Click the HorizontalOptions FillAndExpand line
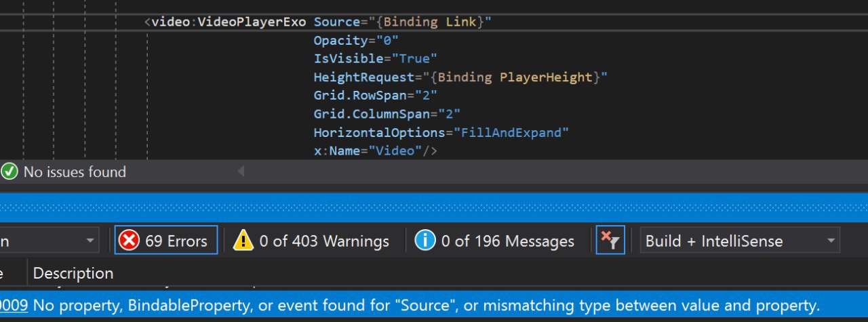 (x=441, y=132)
